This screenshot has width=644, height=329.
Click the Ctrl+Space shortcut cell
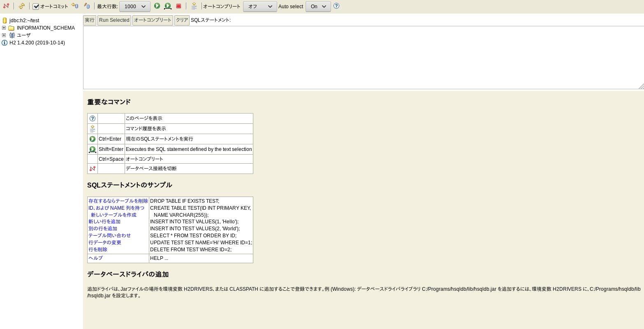[111, 159]
